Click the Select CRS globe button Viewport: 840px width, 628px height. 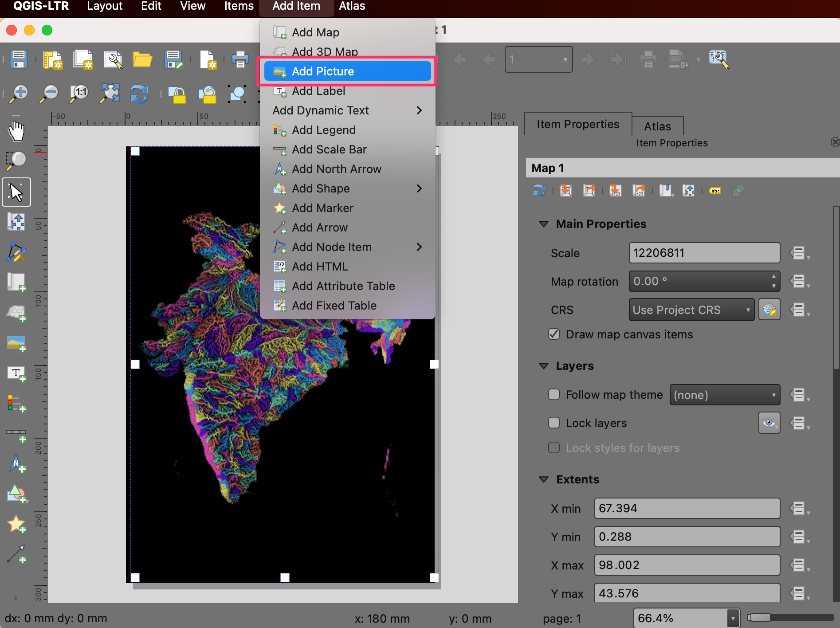pyautogui.click(x=769, y=310)
